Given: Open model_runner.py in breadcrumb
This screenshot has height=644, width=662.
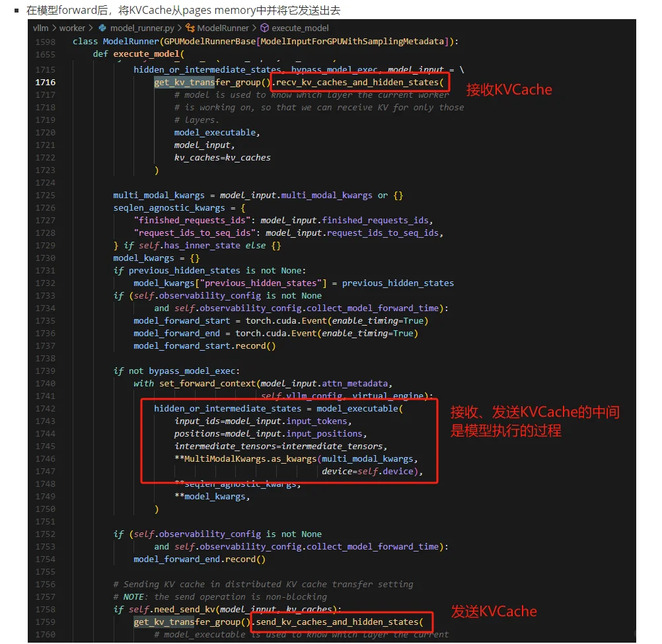Looking at the screenshot, I should (x=142, y=28).
